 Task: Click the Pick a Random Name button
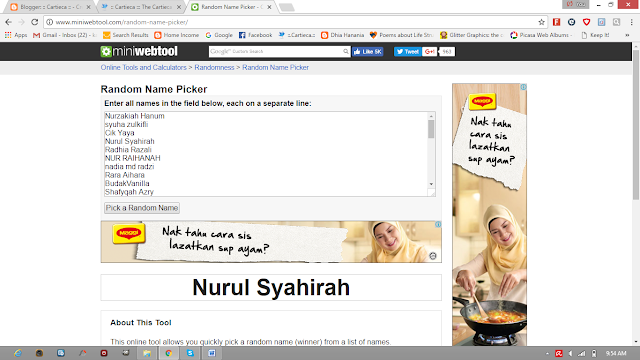(x=142, y=208)
